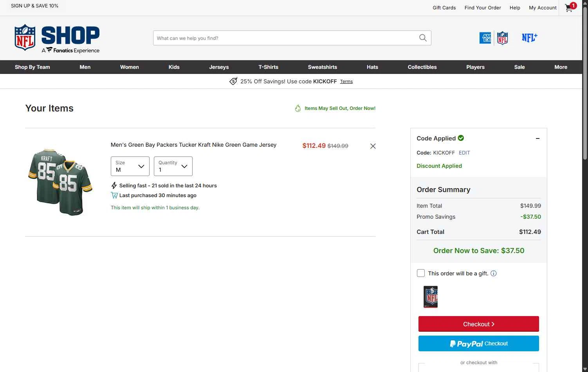Check the 'This order will be a gift' box
588x372 pixels.
pos(421,273)
